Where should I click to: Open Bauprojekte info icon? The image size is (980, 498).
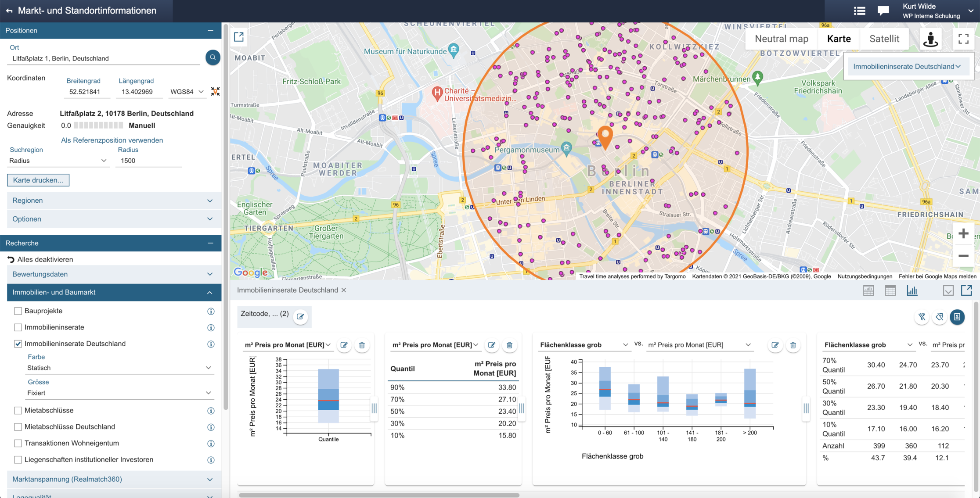(211, 311)
